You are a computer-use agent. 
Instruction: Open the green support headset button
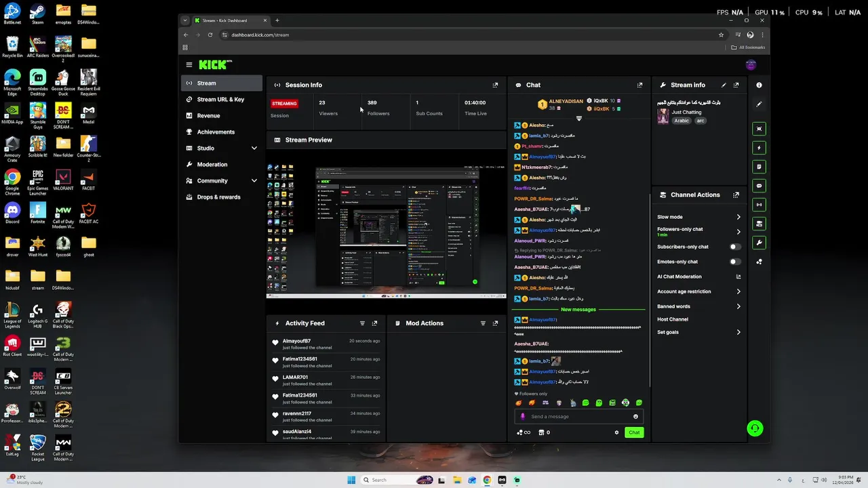click(755, 428)
